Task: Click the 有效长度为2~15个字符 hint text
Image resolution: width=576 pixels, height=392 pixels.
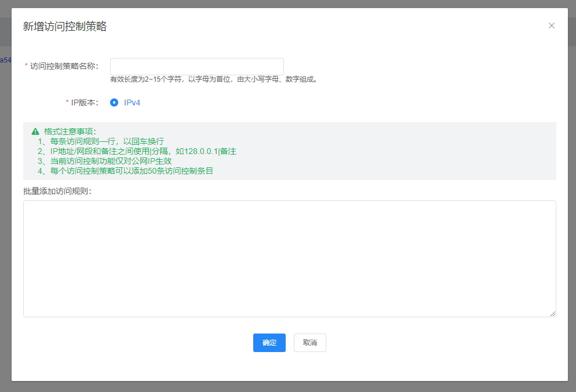Action: 214,79
